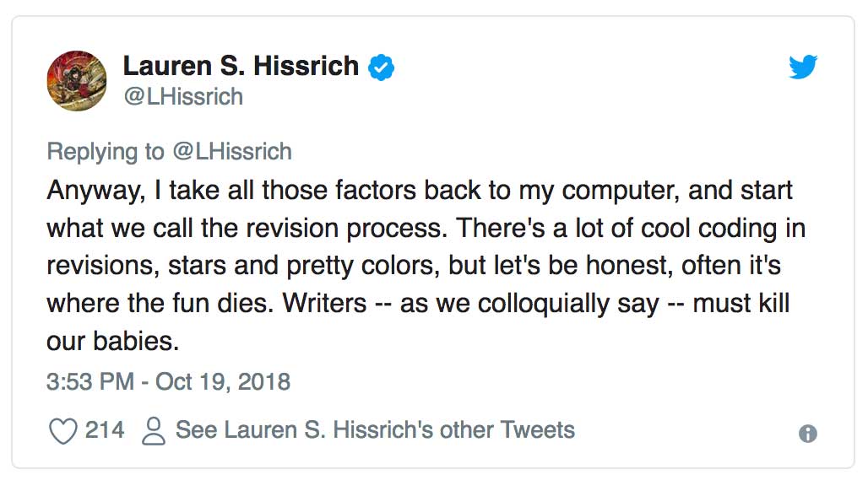
Task: Click the Oct 19, 2018 date
Action: 223,381
